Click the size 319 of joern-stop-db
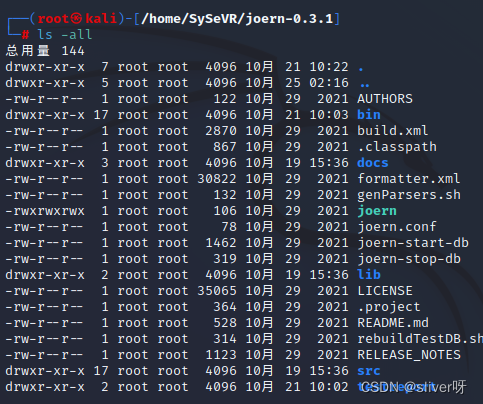Image resolution: width=483 pixels, height=404 pixels. tap(225, 259)
